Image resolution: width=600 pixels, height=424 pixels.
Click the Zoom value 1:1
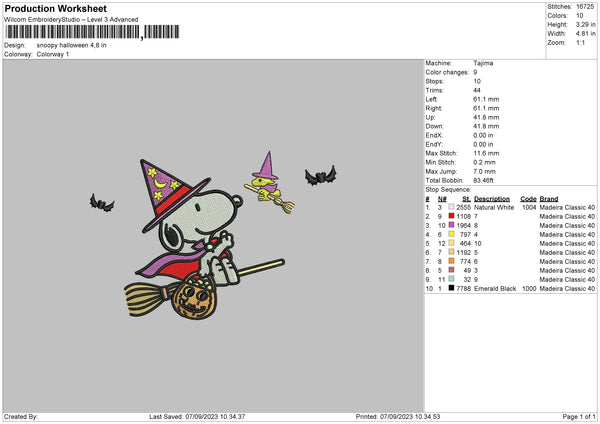click(x=580, y=42)
